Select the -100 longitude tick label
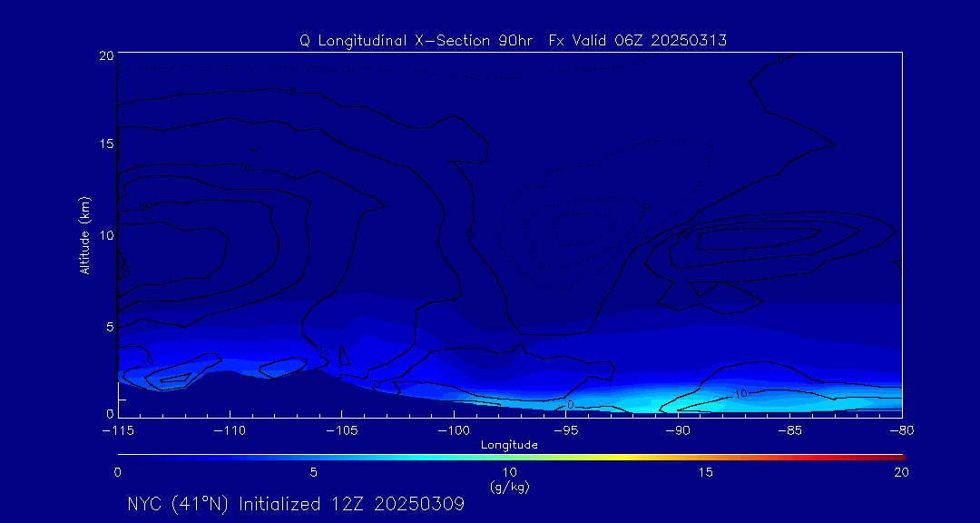The image size is (980, 523). pyautogui.click(x=454, y=431)
